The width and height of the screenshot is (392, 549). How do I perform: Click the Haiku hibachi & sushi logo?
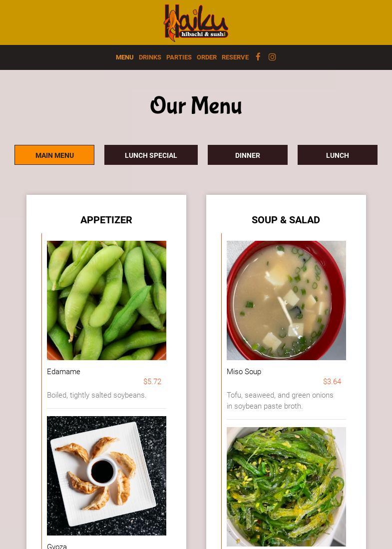(x=196, y=22)
